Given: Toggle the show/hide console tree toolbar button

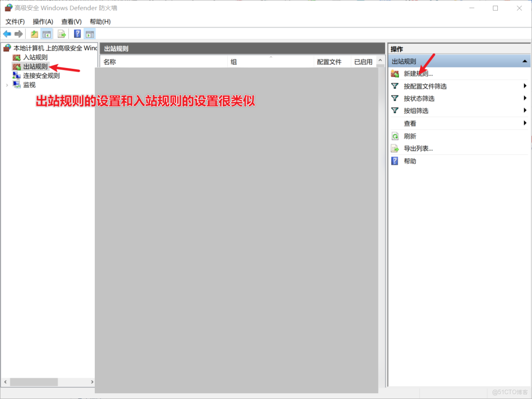Looking at the screenshot, I should [47, 33].
